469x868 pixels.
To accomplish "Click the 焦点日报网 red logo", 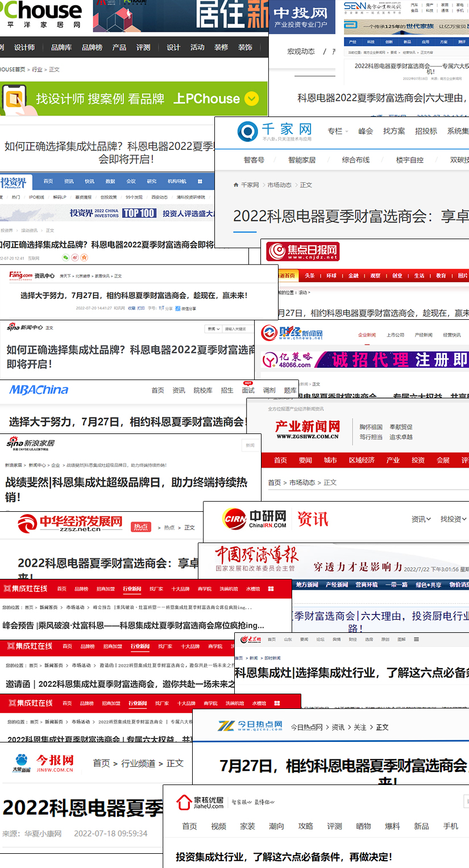I will tap(303, 252).
